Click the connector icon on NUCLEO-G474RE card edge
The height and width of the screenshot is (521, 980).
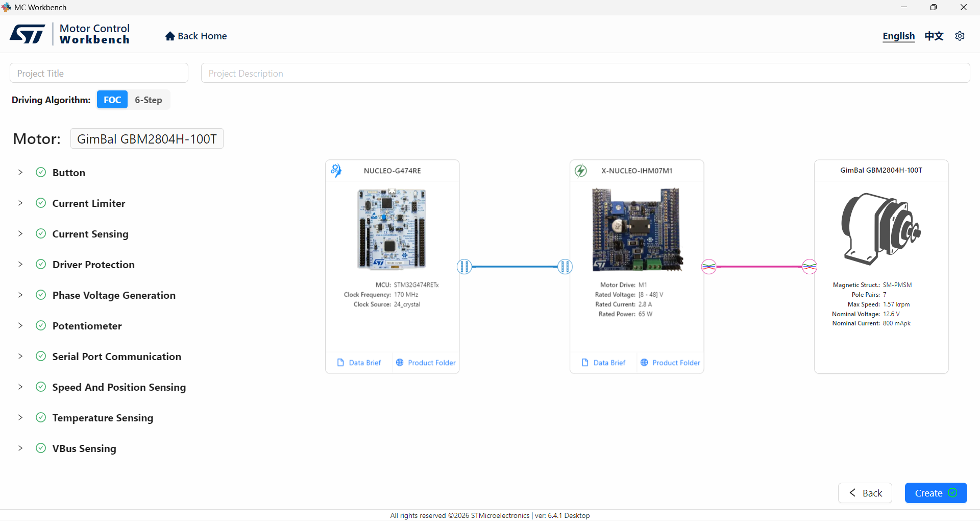(x=464, y=267)
